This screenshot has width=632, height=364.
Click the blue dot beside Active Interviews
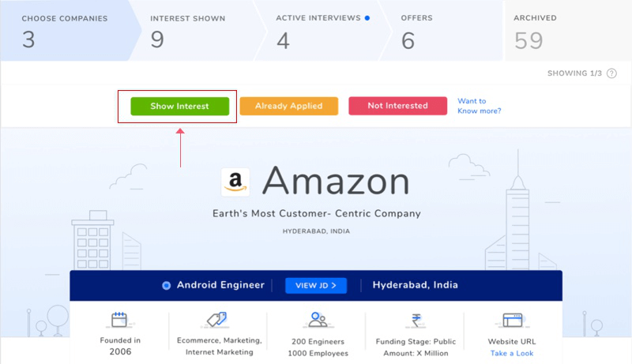coord(367,18)
